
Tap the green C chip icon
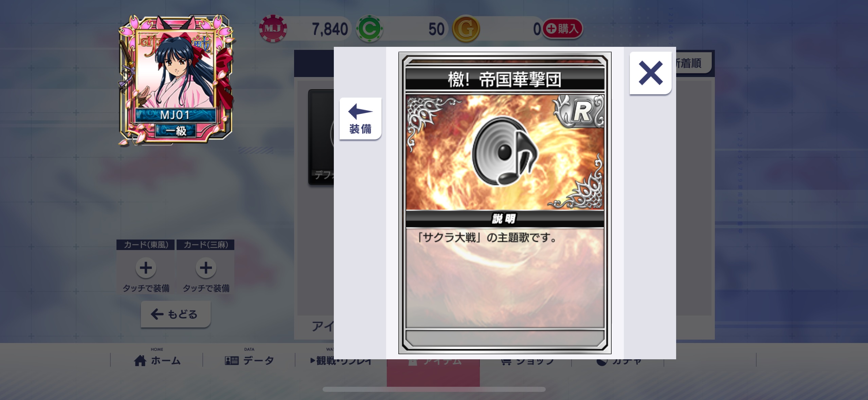pos(369,29)
